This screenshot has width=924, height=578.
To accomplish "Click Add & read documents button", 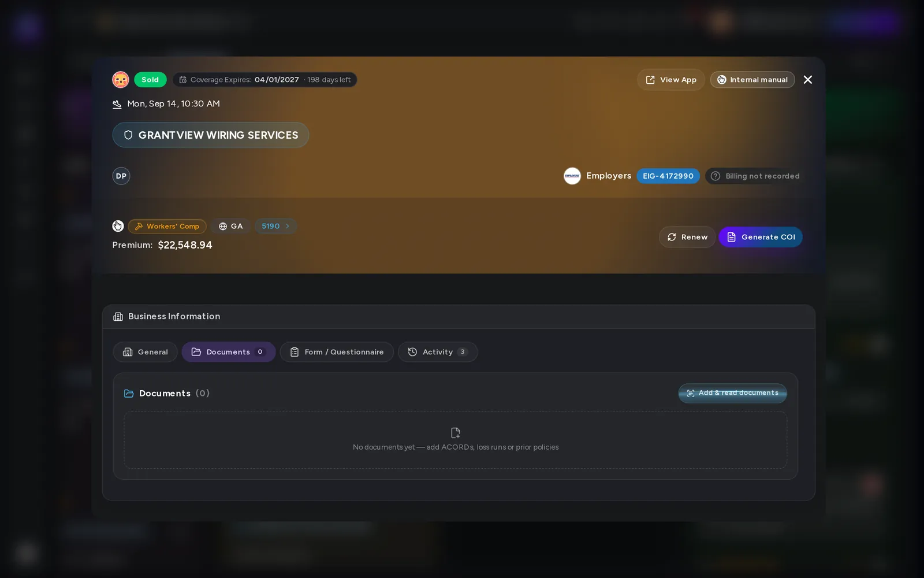I will coord(732,393).
